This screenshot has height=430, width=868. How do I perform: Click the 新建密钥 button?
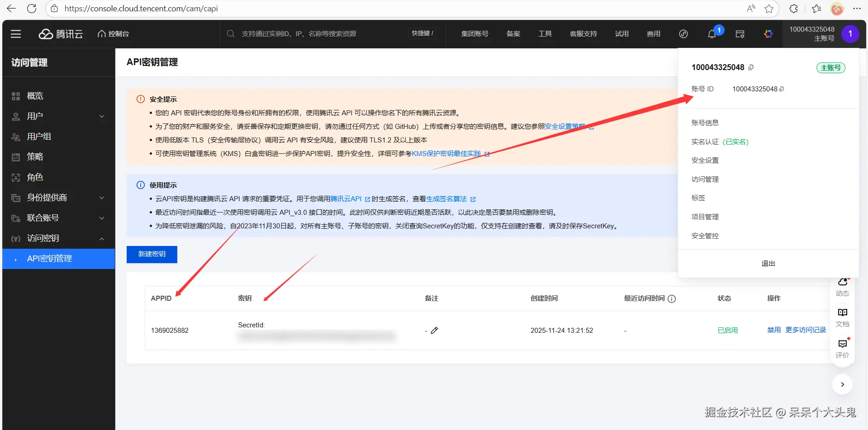click(152, 254)
